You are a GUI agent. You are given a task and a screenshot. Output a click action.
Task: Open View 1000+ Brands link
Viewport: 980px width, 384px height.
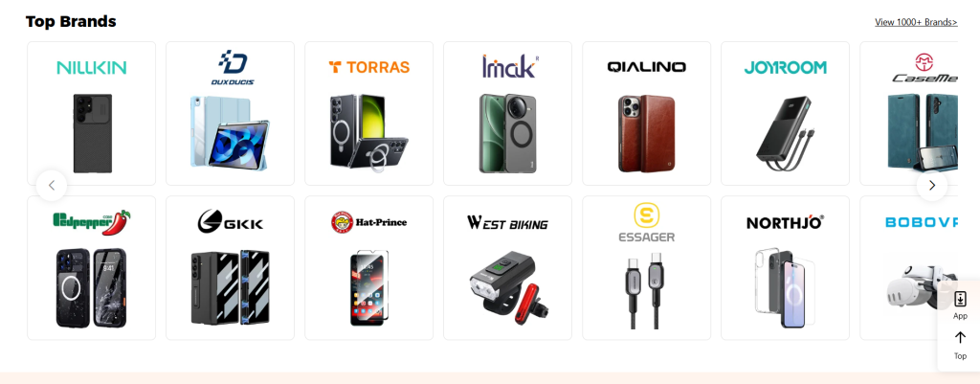tap(916, 22)
